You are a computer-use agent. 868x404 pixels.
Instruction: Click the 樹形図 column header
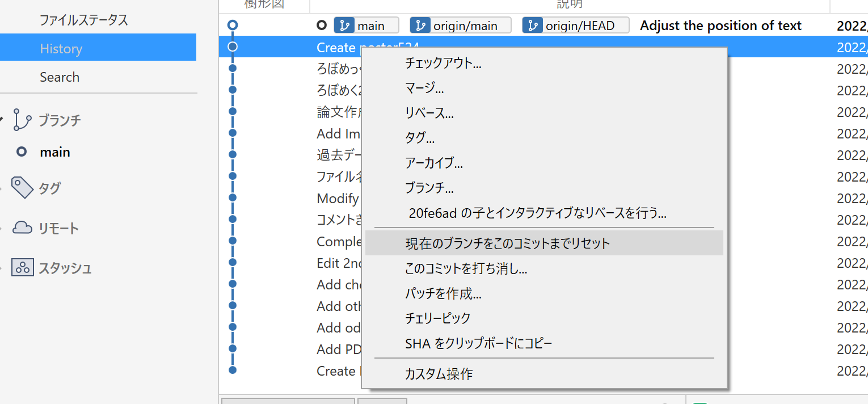pyautogui.click(x=264, y=5)
